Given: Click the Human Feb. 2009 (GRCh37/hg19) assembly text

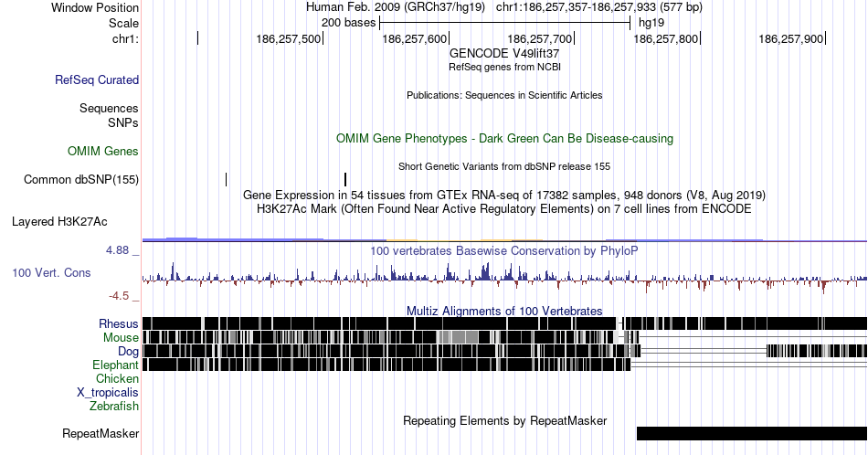Looking at the screenshot, I should pyautogui.click(x=396, y=7).
